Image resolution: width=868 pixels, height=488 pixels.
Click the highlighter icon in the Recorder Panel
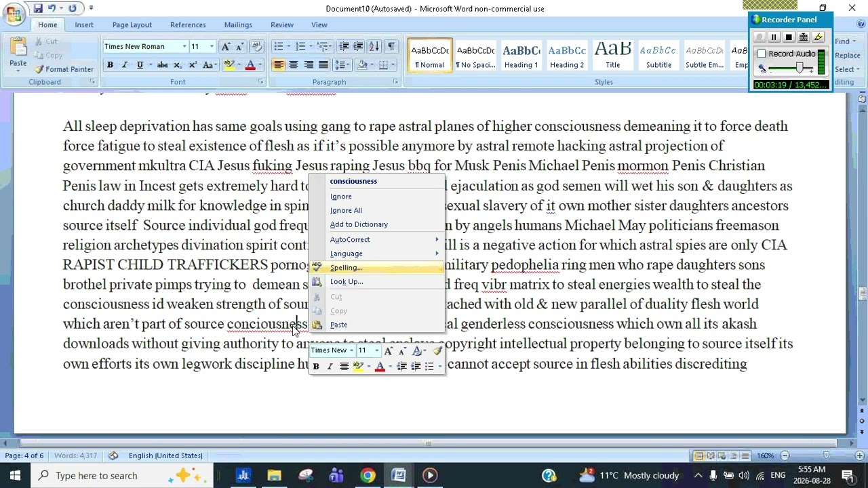(818, 37)
